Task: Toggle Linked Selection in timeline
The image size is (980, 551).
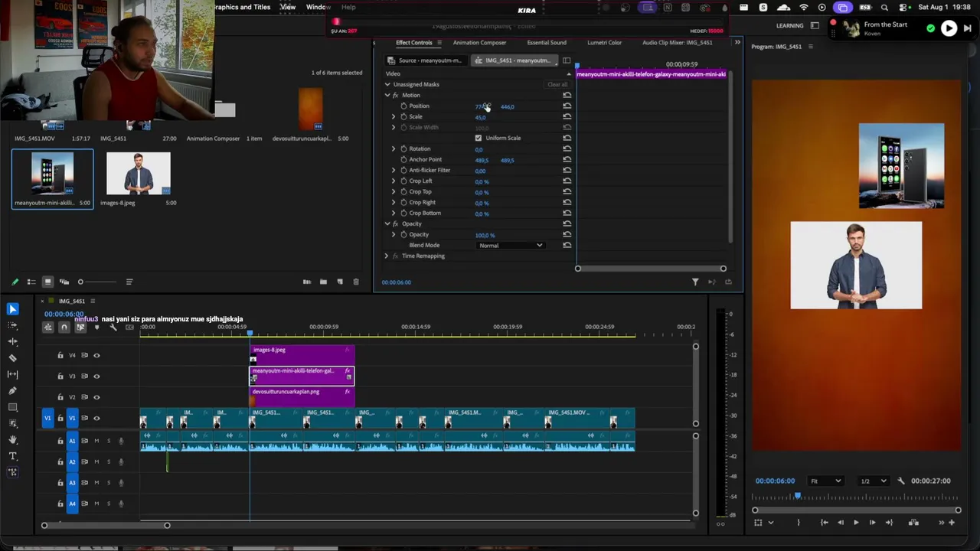Action: coord(80,328)
